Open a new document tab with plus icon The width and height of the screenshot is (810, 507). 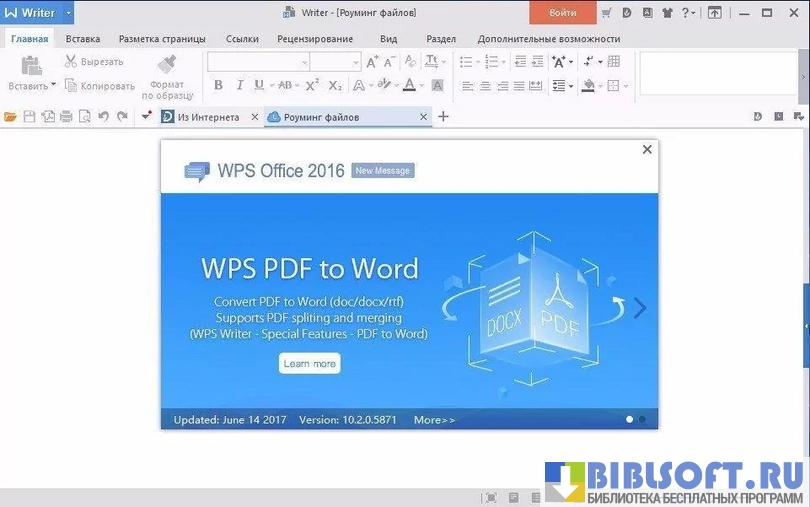[444, 117]
